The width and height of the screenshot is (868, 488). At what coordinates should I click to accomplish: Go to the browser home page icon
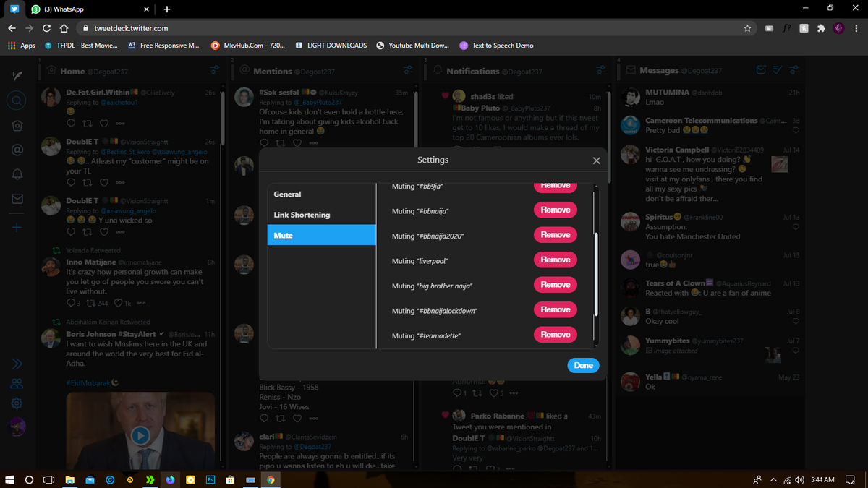64,28
